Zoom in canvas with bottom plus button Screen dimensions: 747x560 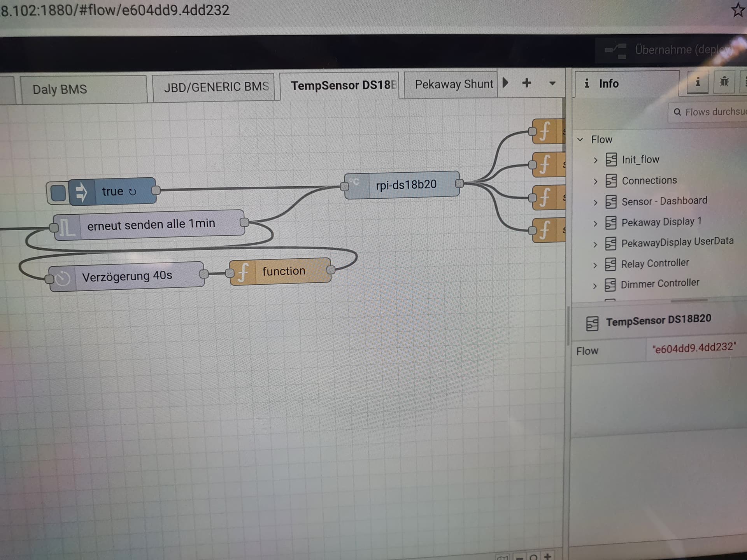548,556
